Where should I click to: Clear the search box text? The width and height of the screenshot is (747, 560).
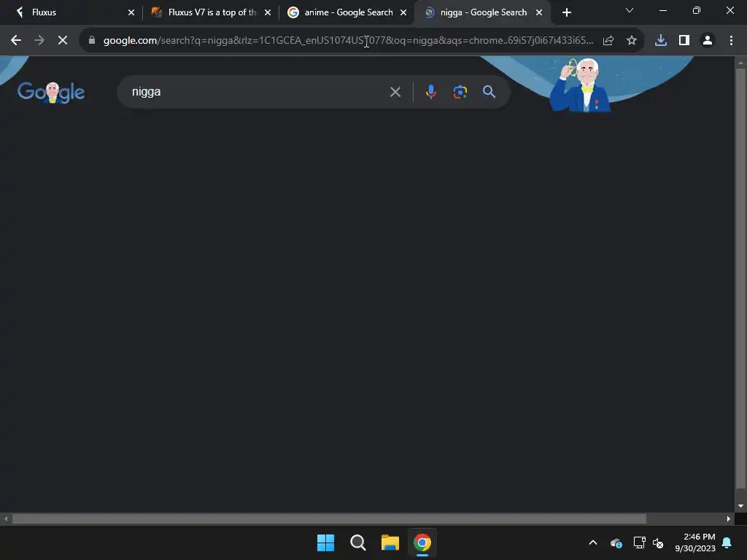pyautogui.click(x=395, y=92)
